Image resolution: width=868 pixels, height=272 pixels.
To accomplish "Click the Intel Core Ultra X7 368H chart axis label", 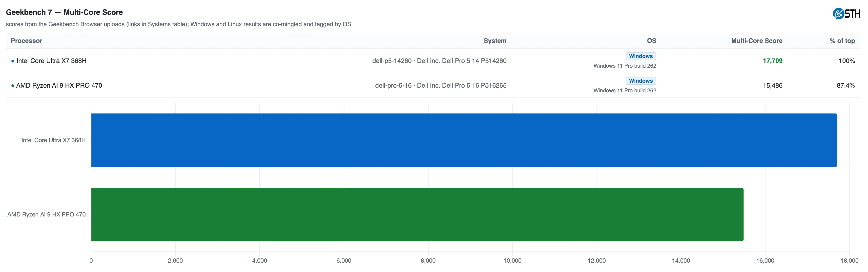I will coord(53,140).
